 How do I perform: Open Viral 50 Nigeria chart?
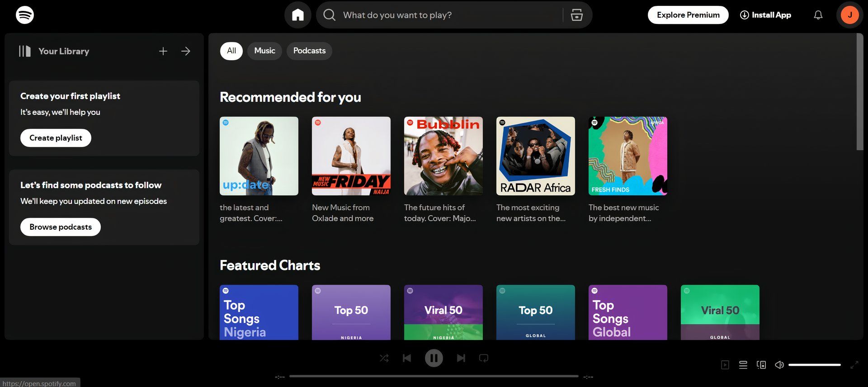click(x=443, y=312)
